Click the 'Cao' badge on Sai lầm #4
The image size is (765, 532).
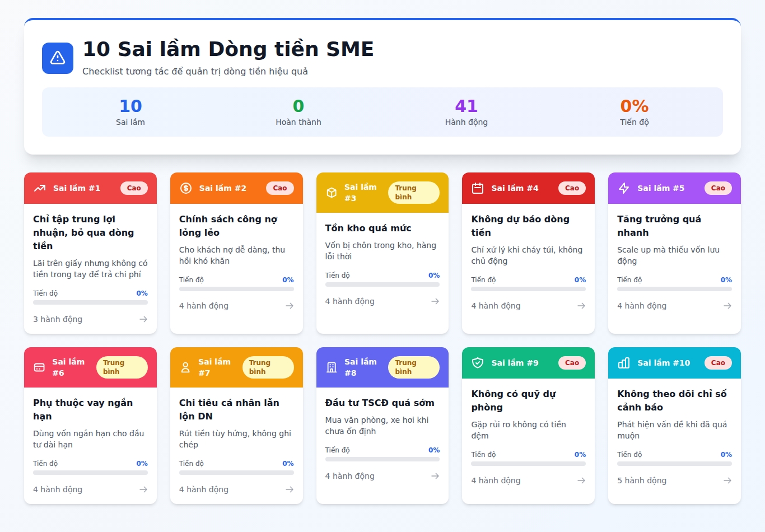[x=572, y=188]
